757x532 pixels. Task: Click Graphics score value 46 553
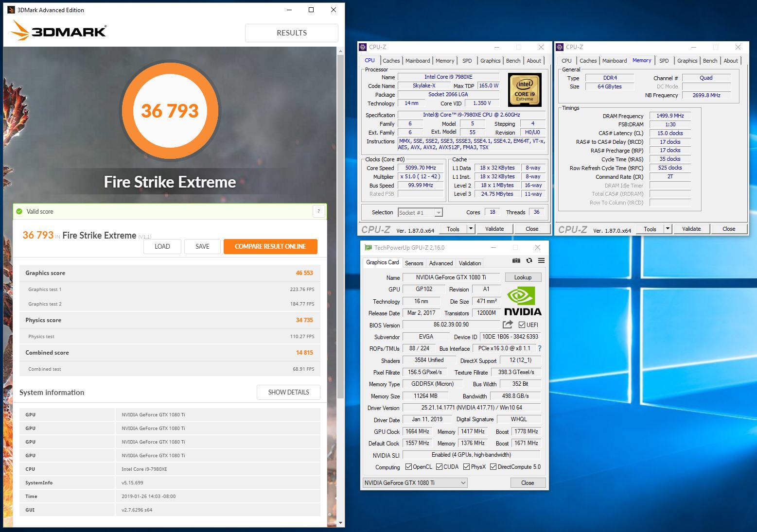(x=304, y=273)
